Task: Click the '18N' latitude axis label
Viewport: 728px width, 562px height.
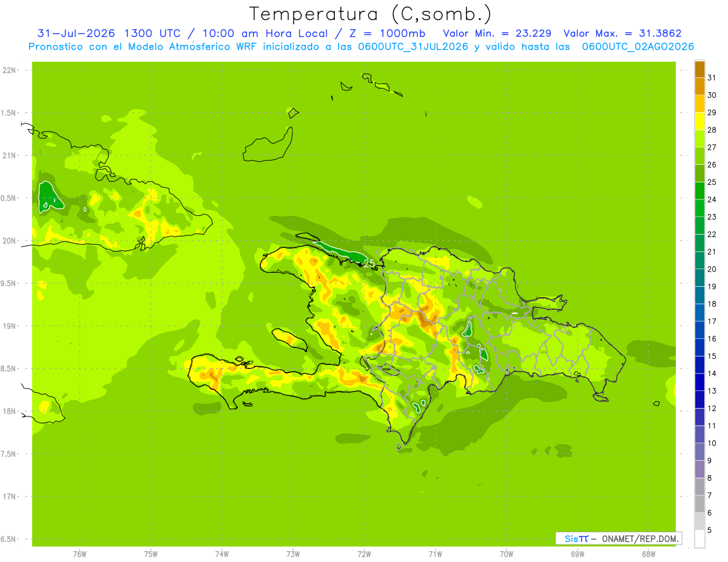Action: point(10,411)
